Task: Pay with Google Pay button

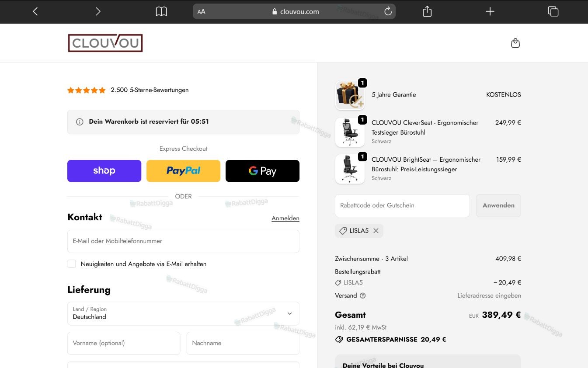Action: point(262,171)
